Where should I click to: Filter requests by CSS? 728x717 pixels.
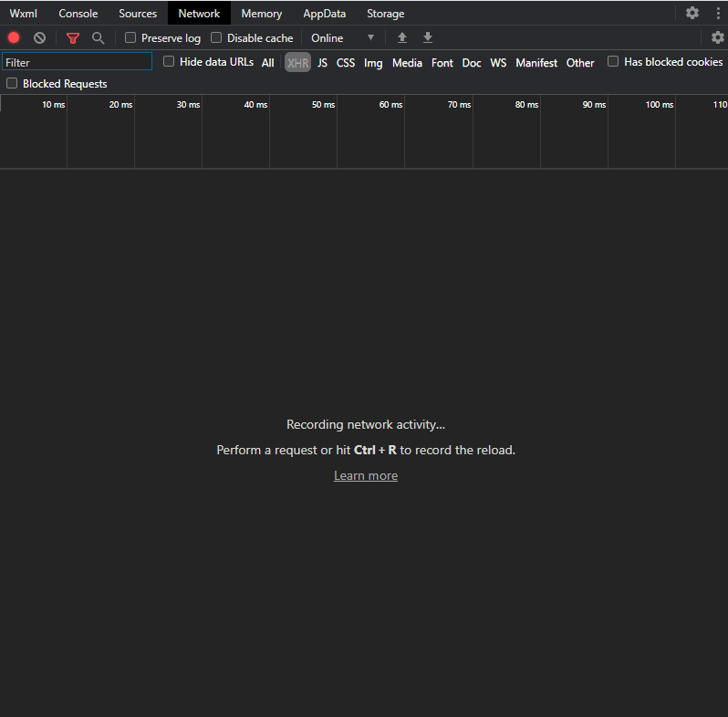point(346,63)
